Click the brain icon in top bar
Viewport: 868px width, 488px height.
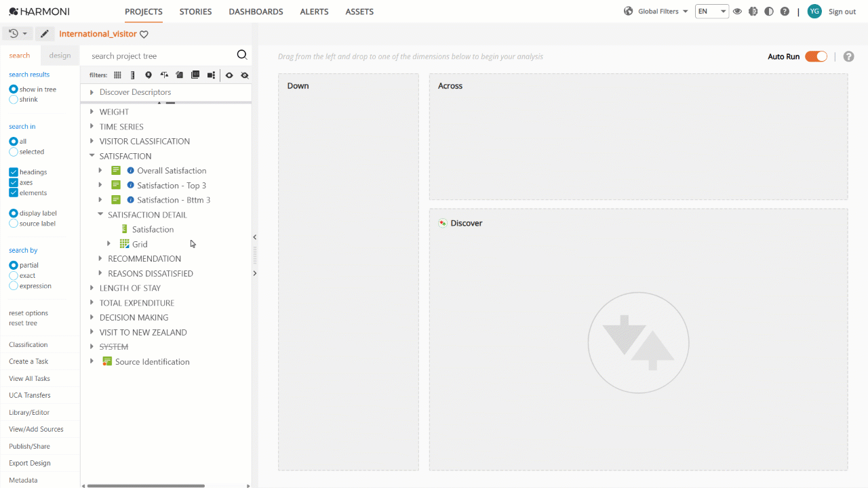point(753,12)
